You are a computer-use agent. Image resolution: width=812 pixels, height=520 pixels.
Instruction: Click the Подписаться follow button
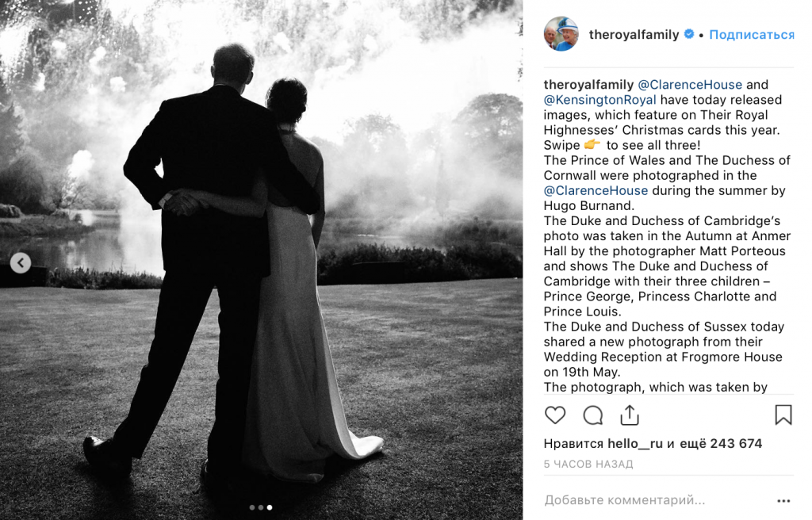752,35
